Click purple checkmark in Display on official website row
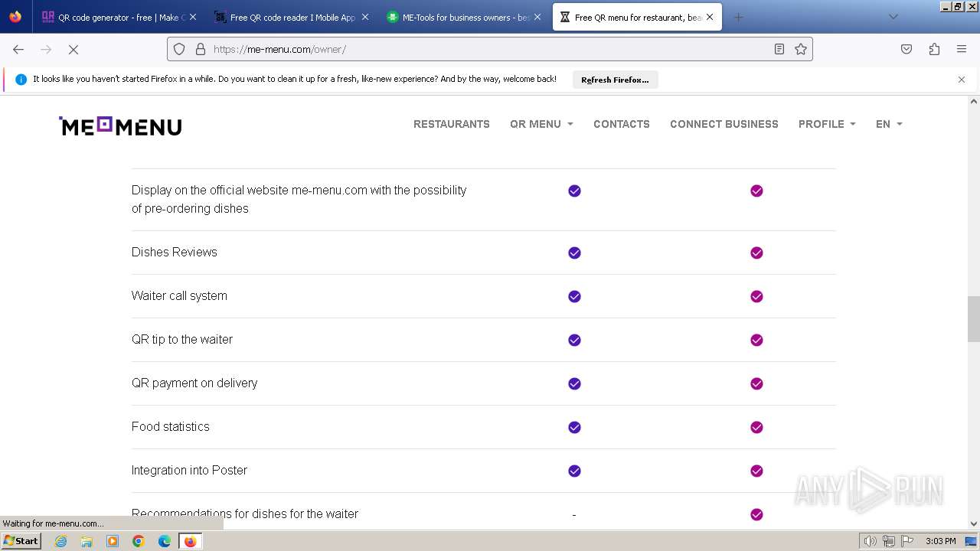The image size is (980, 551). point(574,191)
